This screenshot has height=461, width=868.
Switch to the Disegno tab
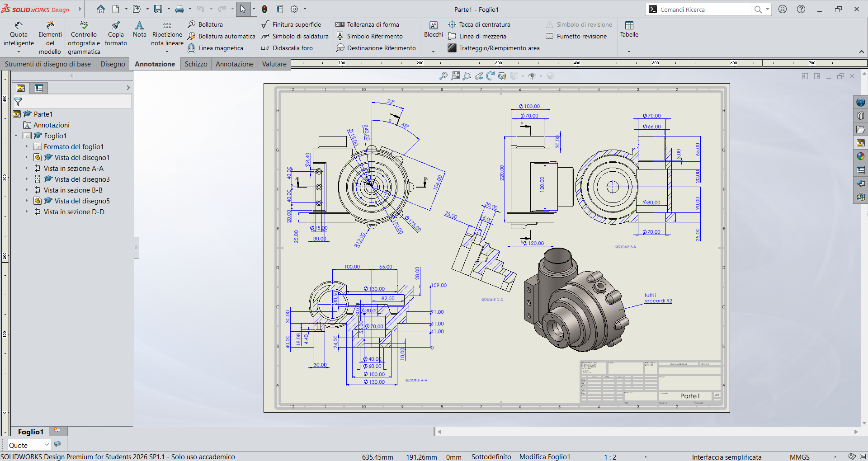113,64
